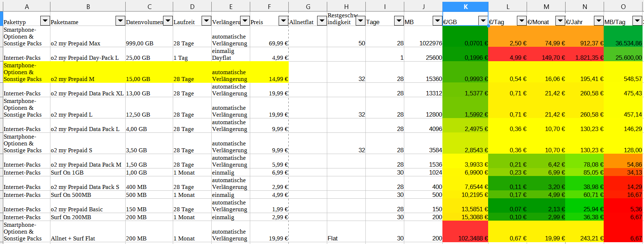Click the cell 'Allnet + Surf Flat'

point(88,231)
